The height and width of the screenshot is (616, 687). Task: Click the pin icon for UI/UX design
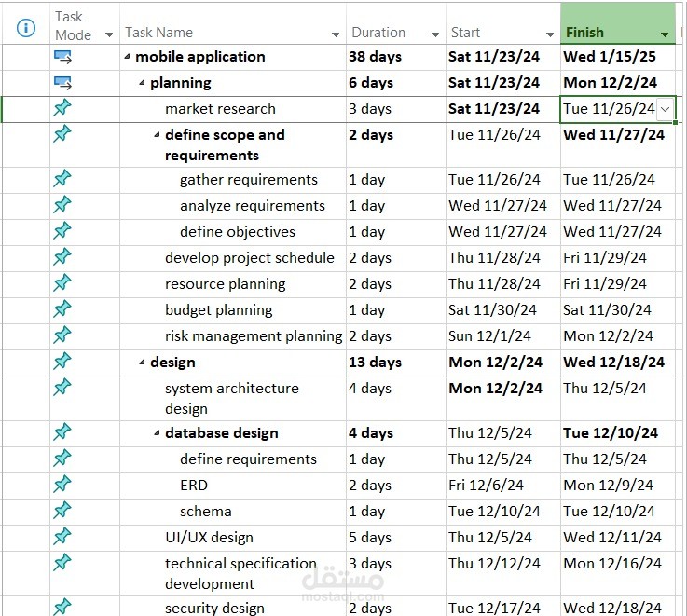coord(62,536)
